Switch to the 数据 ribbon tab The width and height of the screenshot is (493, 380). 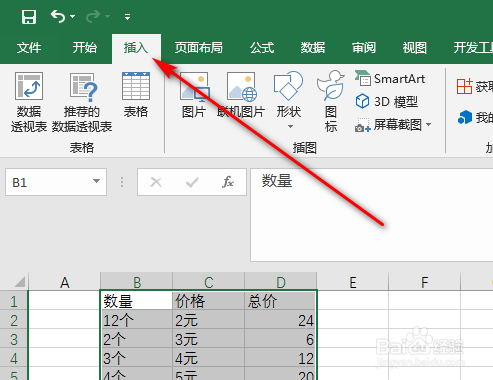coord(313,48)
